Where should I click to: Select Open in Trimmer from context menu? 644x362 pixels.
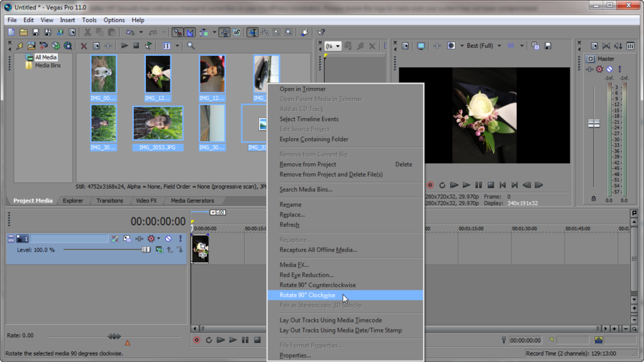click(303, 89)
